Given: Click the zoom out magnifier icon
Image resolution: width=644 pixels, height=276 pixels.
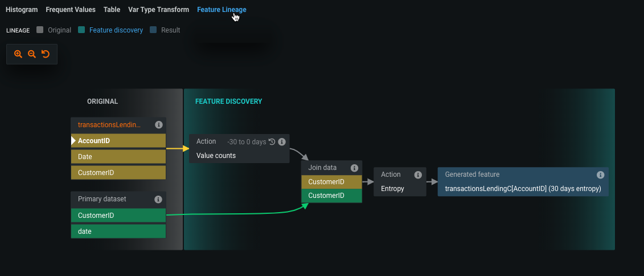Looking at the screenshot, I should 32,54.
